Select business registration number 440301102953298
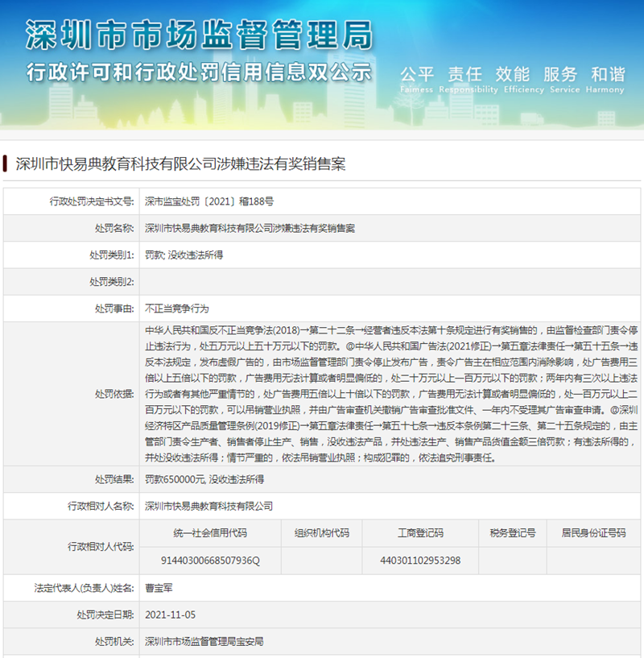644x658 pixels. [420, 561]
